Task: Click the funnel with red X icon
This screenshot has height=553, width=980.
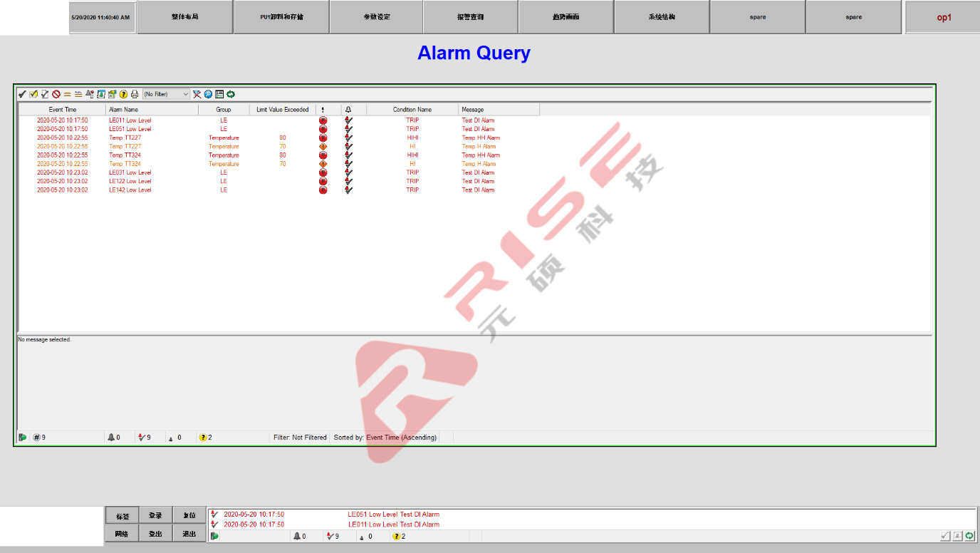Action: point(197,94)
